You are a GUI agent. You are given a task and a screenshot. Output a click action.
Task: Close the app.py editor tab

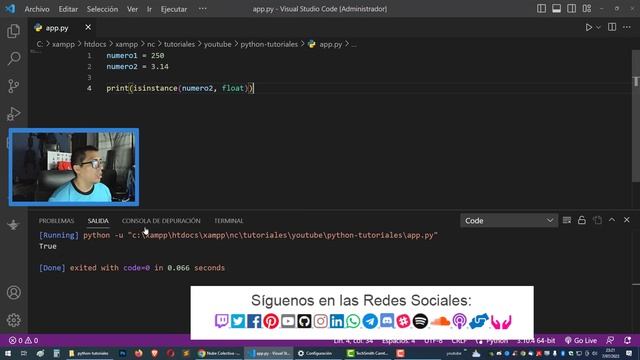(x=88, y=27)
